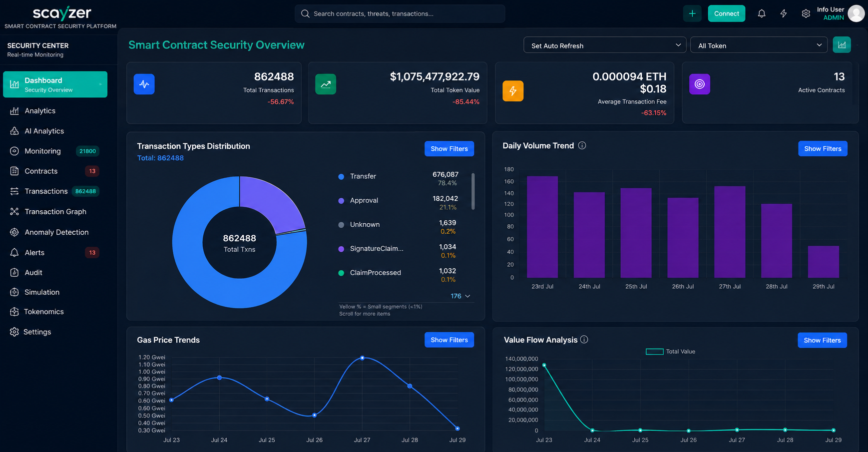The height and width of the screenshot is (452, 868).
Task: Click the Connect button
Action: 726,13
